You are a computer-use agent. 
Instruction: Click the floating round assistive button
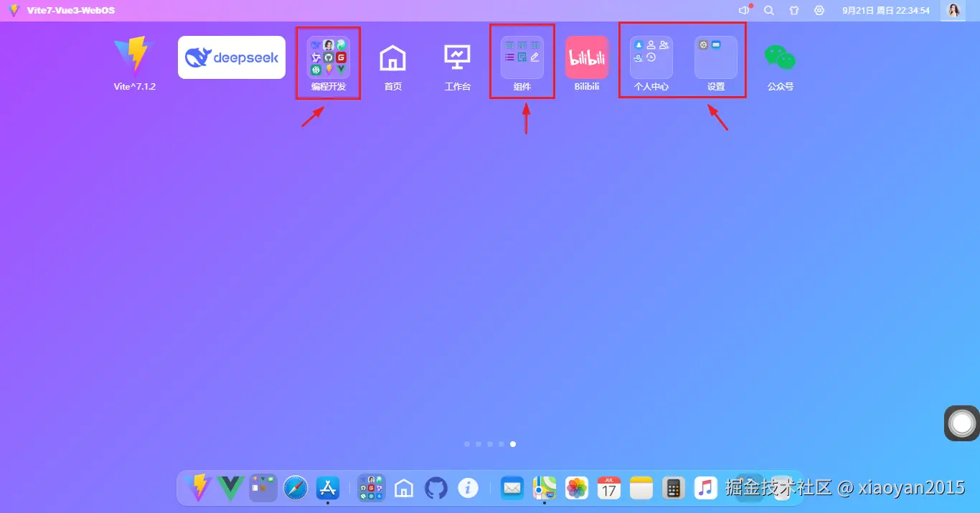[x=962, y=423]
